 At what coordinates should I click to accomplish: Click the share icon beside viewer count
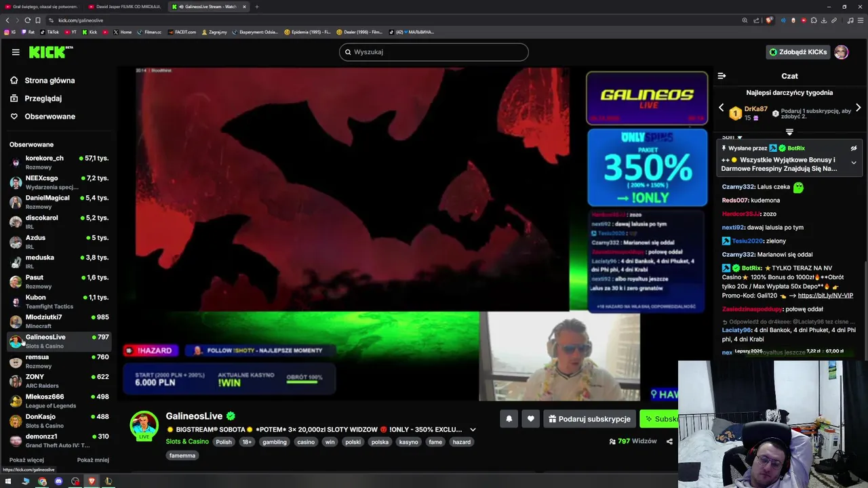click(x=669, y=441)
